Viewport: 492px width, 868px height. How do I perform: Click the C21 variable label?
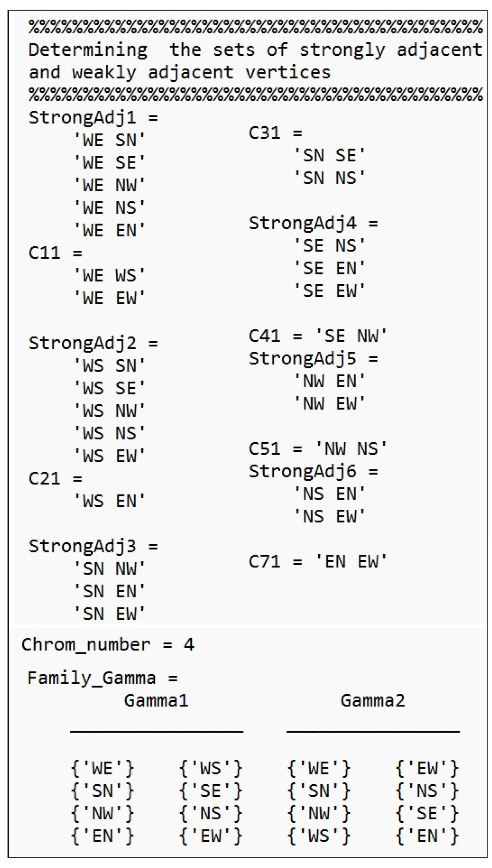point(44,479)
